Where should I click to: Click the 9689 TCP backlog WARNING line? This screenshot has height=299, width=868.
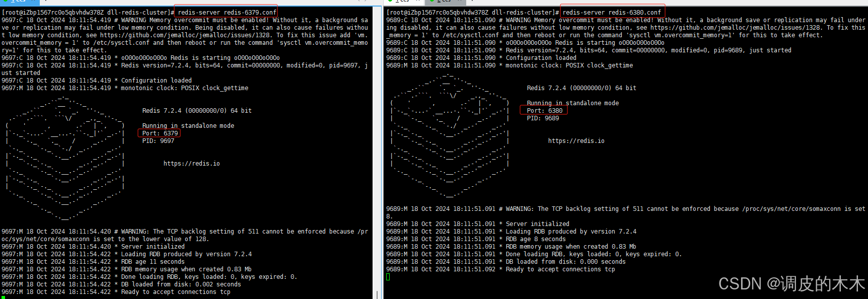[626, 212]
